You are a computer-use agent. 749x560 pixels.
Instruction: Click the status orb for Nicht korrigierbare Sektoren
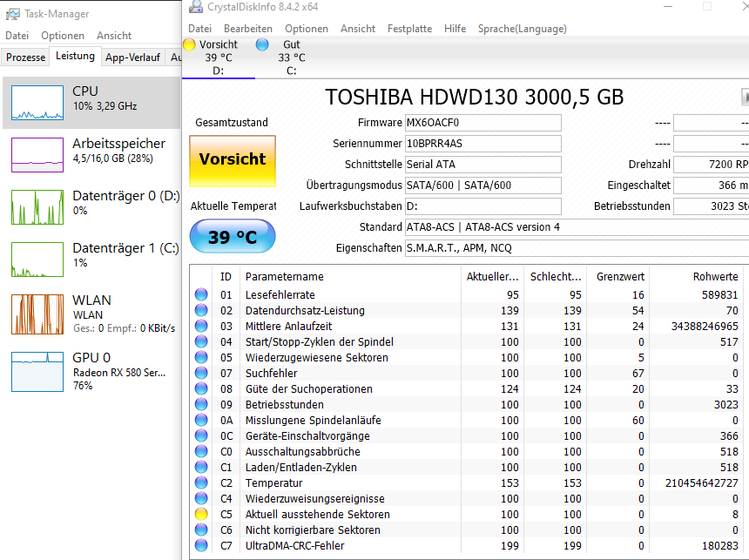[201, 530]
